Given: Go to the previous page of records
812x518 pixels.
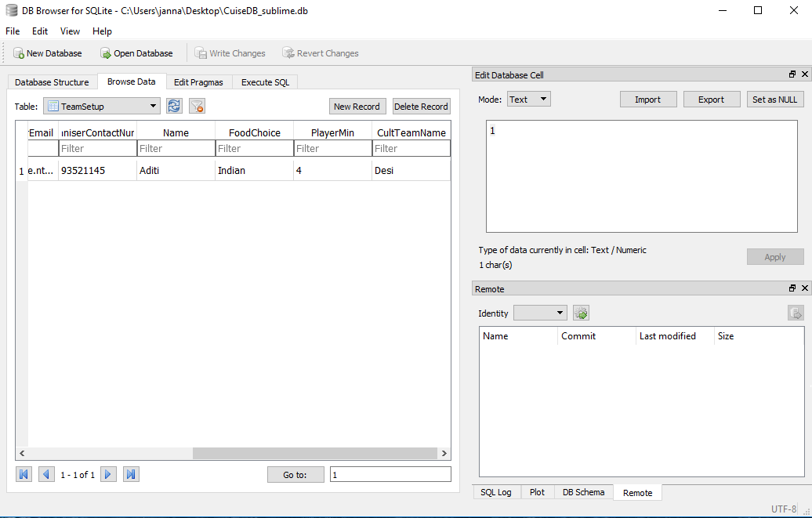Looking at the screenshot, I should 46,474.
